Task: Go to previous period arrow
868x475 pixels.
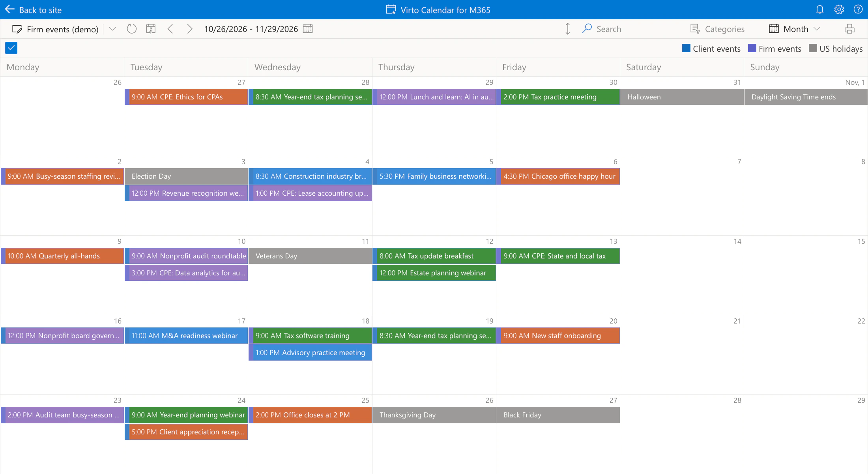Action: (170, 29)
